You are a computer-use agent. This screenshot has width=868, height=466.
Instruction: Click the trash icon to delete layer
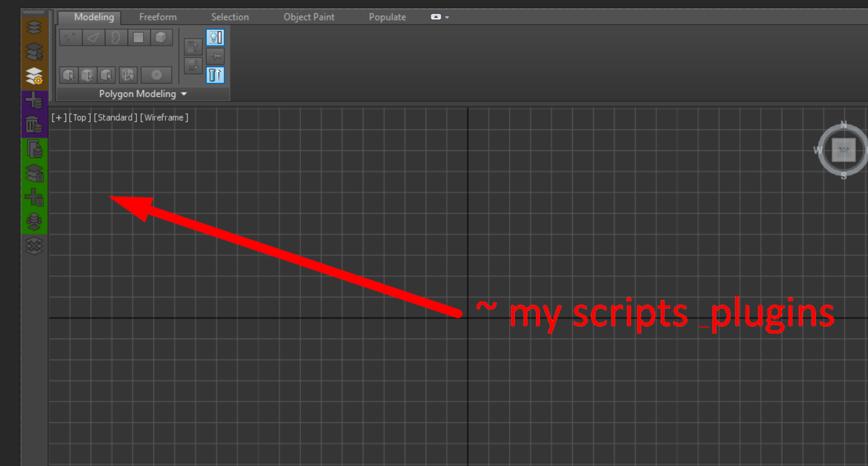(34, 125)
